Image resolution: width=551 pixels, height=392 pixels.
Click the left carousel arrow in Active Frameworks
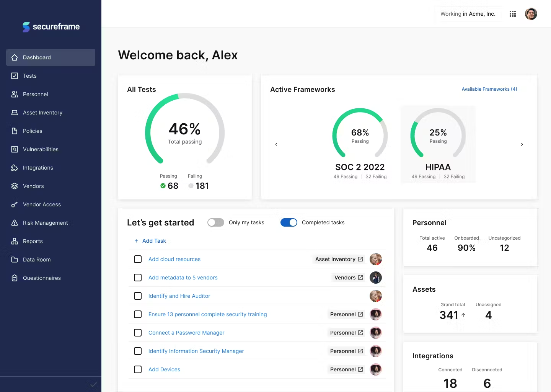pyautogui.click(x=276, y=144)
